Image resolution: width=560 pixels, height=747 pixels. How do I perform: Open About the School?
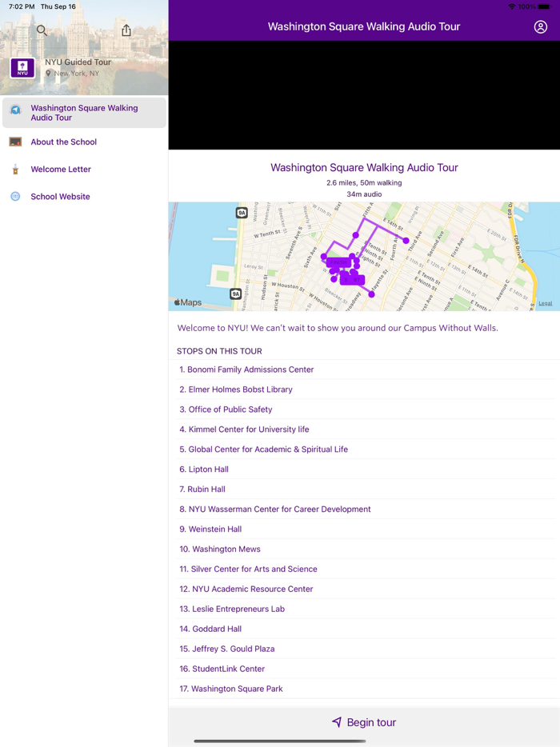click(x=84, y=142)
